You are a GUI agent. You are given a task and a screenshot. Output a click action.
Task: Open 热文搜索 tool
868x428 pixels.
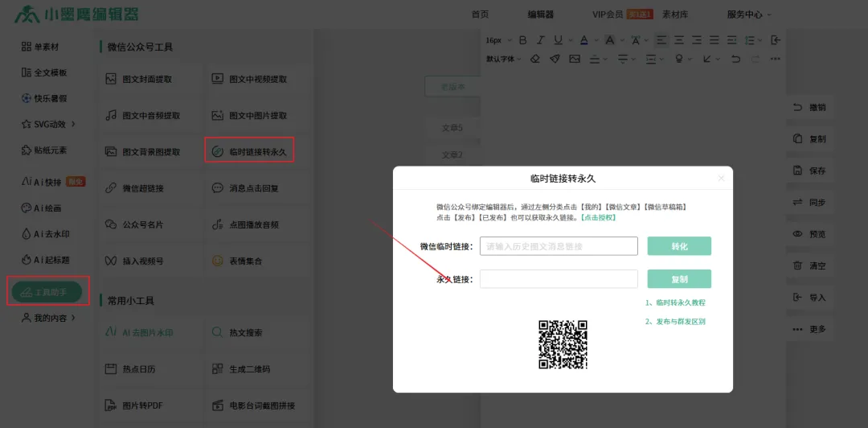click(237, 332)
